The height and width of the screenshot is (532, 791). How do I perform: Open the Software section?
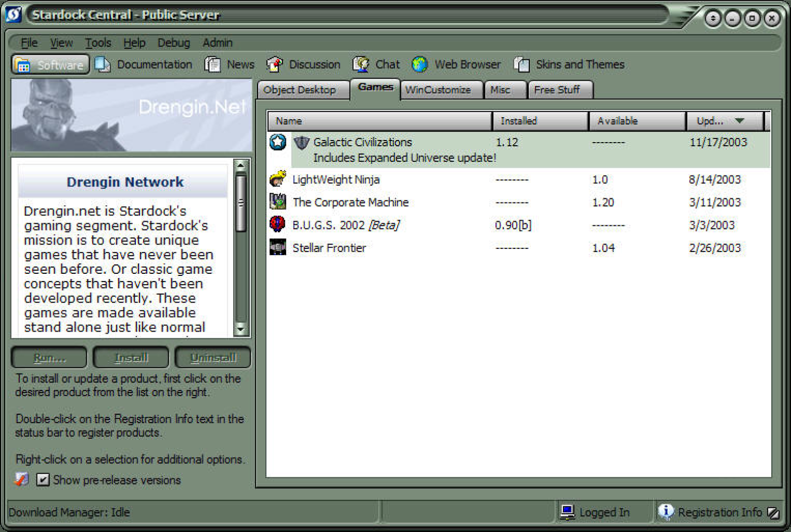50,65
